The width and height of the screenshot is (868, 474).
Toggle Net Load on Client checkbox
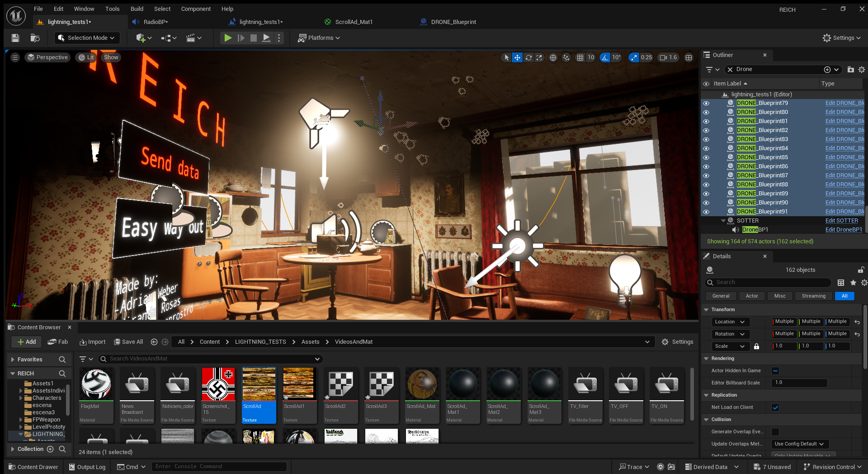pyautogui.click(x=775, y=408)
